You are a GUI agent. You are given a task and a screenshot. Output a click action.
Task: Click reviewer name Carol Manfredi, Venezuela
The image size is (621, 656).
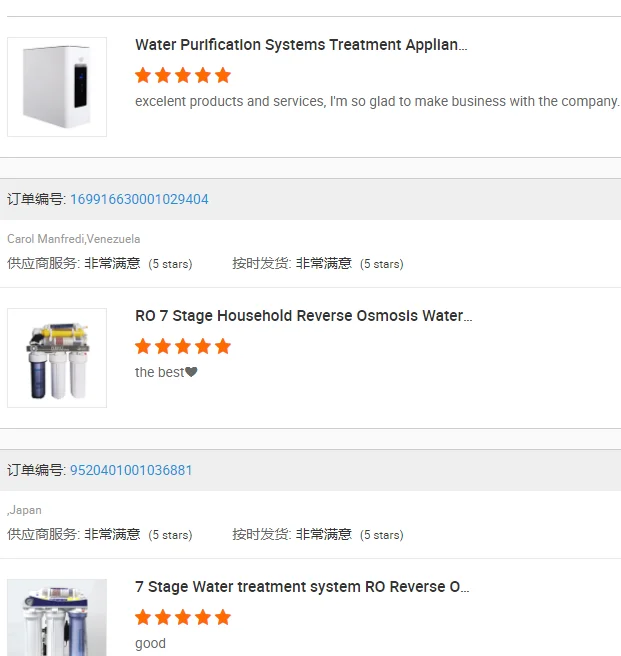(x=74, y=239)
